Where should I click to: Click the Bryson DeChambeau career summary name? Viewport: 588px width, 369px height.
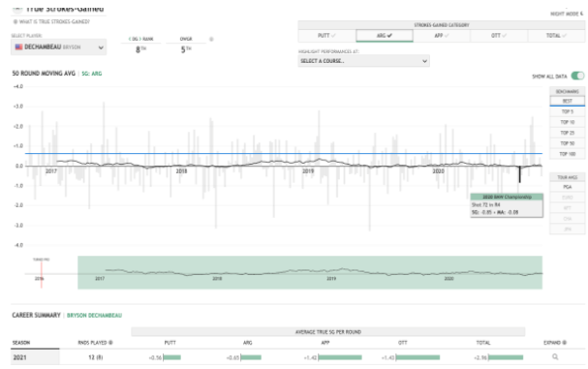(x=94, y=316)
